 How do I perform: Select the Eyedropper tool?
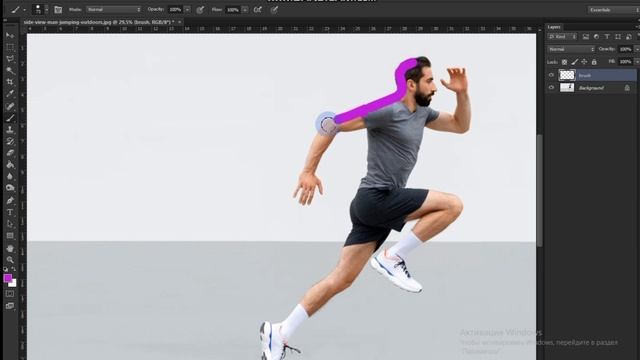[10, 94]
